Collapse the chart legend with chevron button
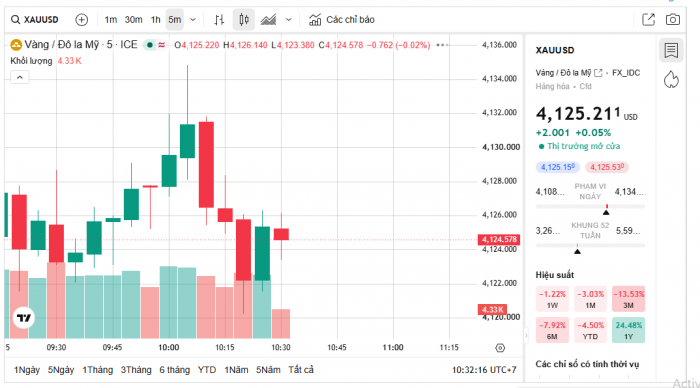The height and width of the screenshot is (388, 700). (x=20, y=77)
